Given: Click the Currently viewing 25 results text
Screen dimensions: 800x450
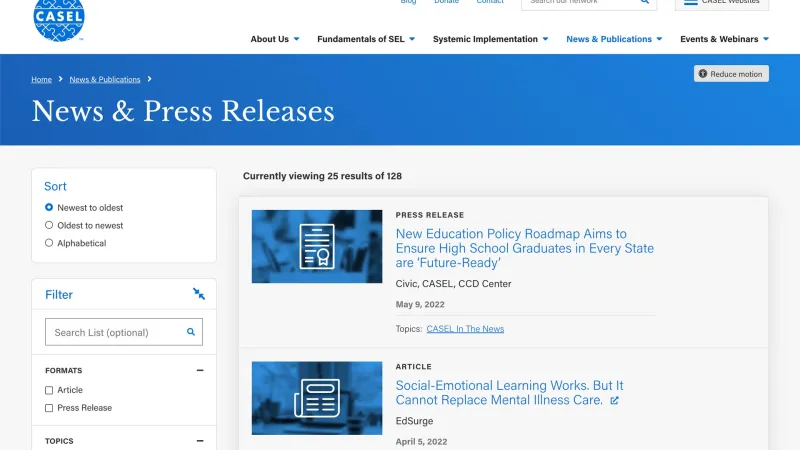Looking at the screenshot, I should point(322,176).
